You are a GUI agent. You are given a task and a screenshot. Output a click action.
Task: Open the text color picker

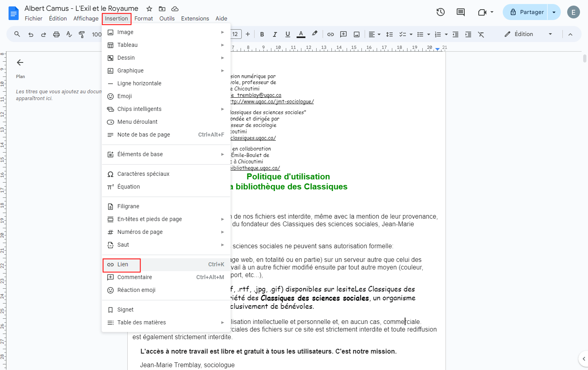(301, 34)
